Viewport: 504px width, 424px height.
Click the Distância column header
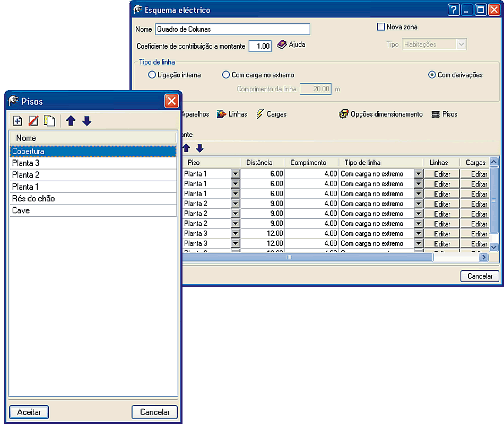click(x=262, y=163)
